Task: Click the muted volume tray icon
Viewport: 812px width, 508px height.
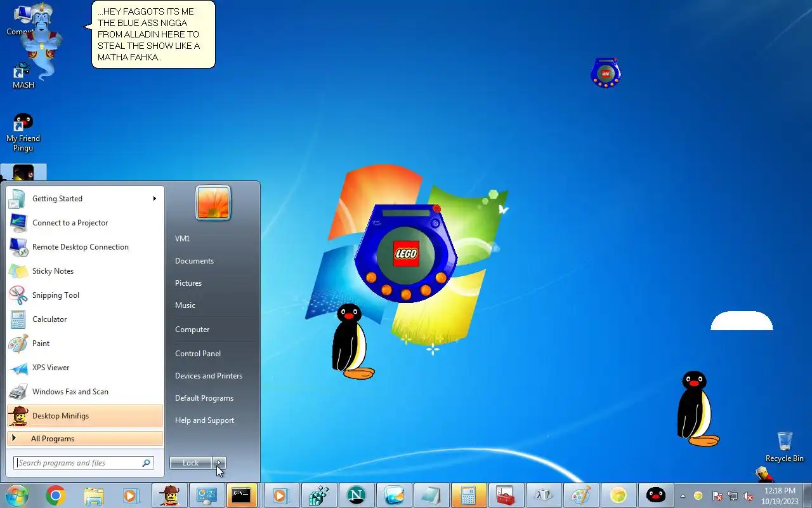Action: point(749,496)
